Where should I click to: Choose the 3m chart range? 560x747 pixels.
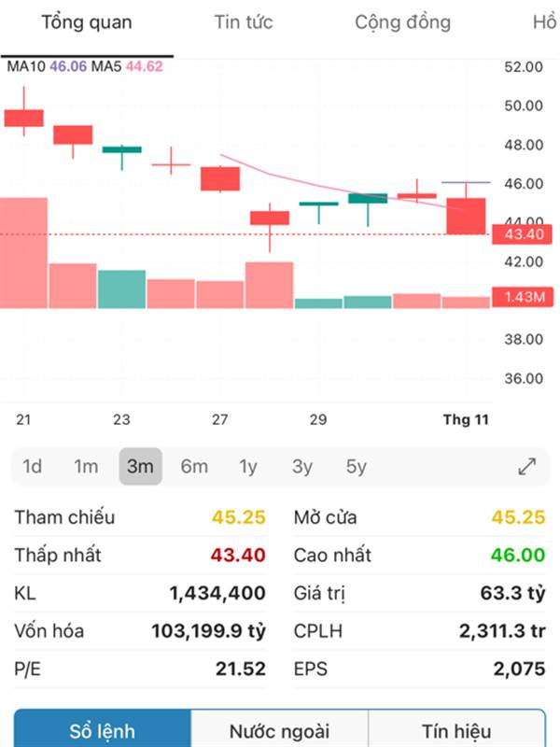coord(140,467)
